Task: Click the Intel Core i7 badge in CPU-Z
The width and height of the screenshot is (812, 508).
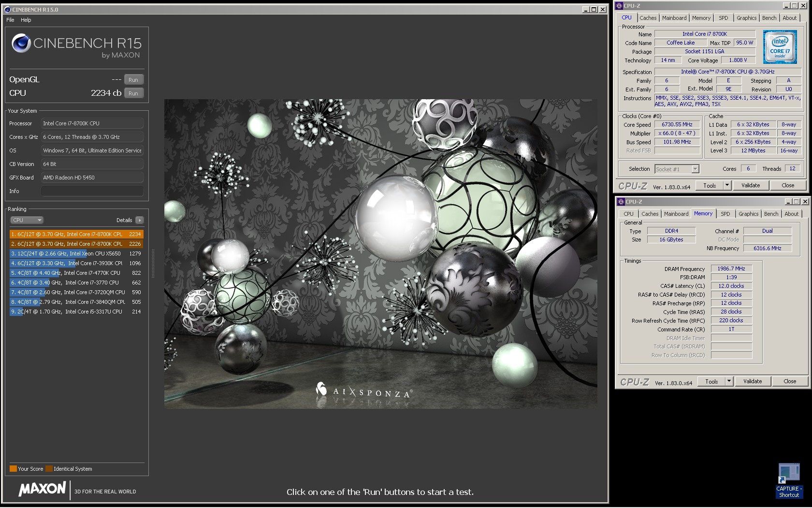Action: click(780, 47)
